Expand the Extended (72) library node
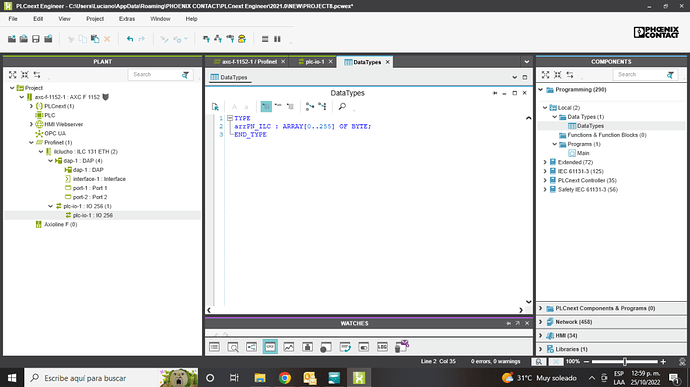The image size is (690, 387). (x=545, y=162)
